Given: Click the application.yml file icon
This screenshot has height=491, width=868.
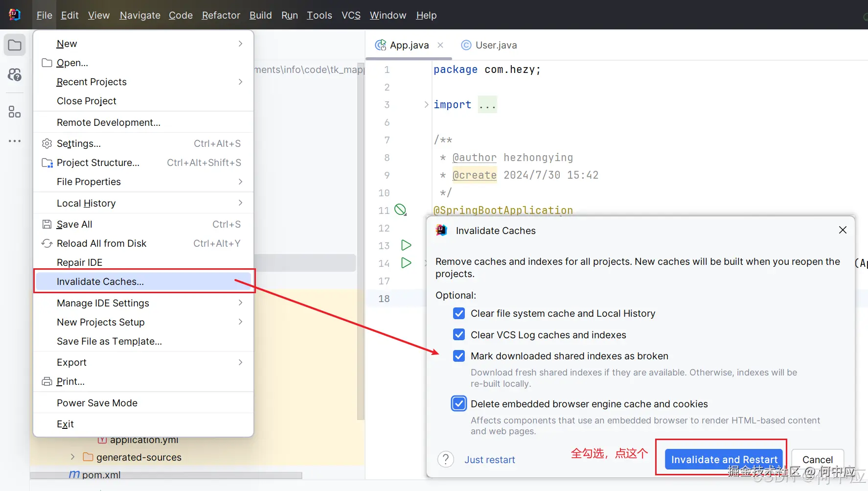Looking at the screenshot, I should [x=102, y=440].
